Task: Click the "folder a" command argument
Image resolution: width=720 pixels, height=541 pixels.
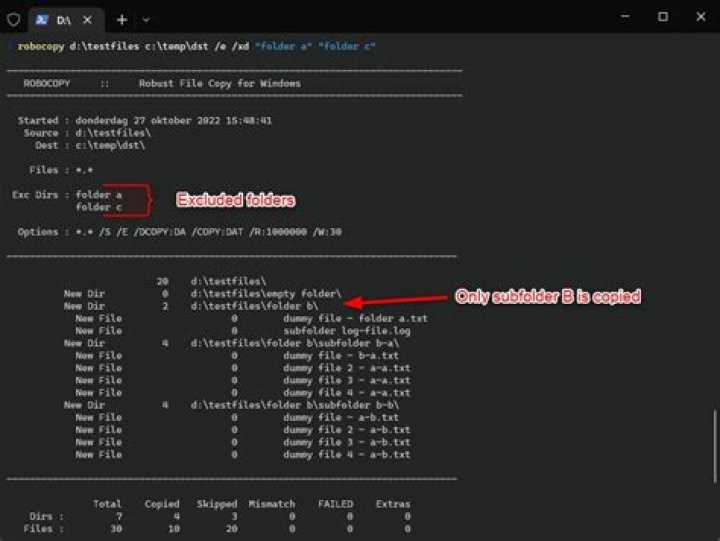Action: [283, 46]
